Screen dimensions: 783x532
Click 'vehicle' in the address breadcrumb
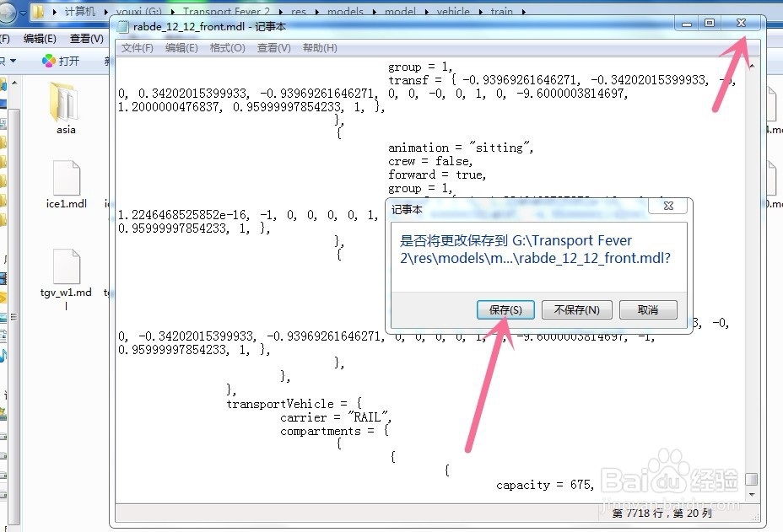click(x=453, y=11)
